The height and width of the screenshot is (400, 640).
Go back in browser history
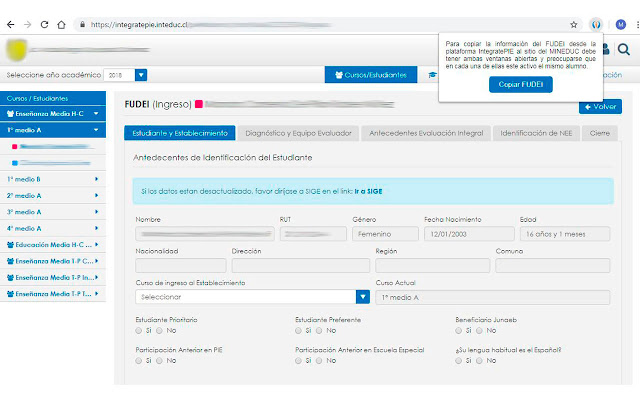pyautogui.click(x=11, y=25)
